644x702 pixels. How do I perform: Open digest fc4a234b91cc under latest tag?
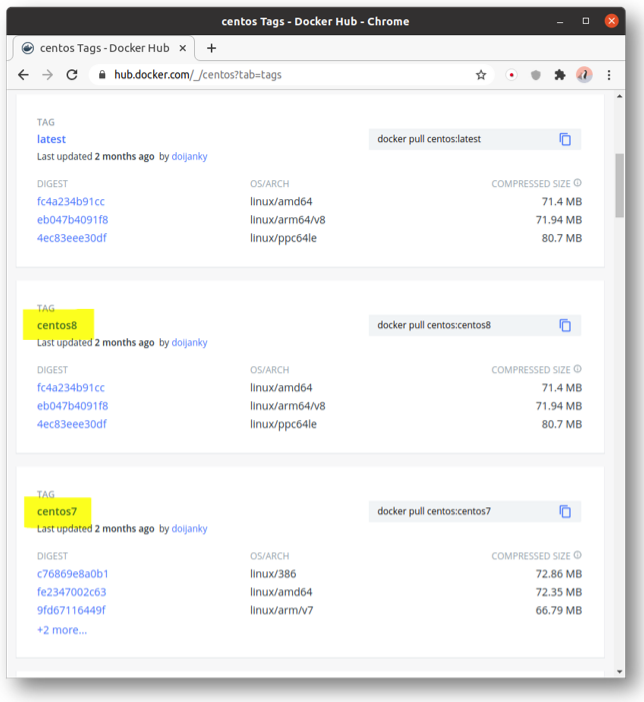[x=71, y=201]
